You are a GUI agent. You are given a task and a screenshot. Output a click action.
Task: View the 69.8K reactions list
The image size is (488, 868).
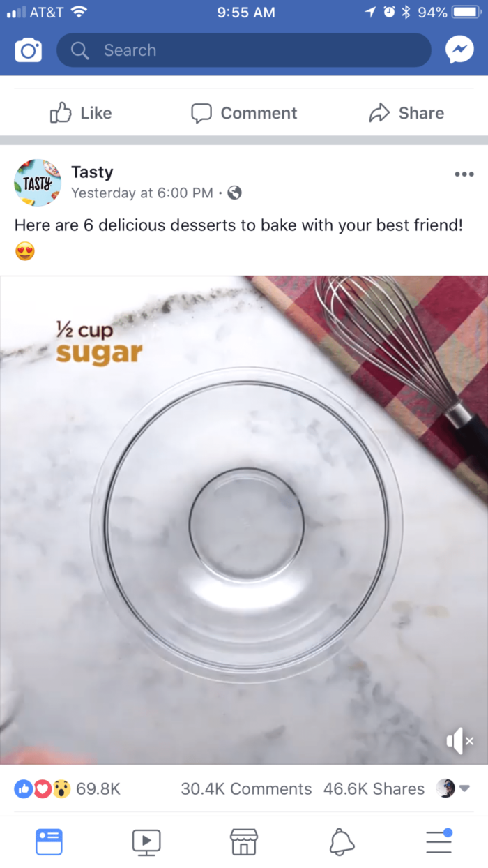tap(68, 789)
